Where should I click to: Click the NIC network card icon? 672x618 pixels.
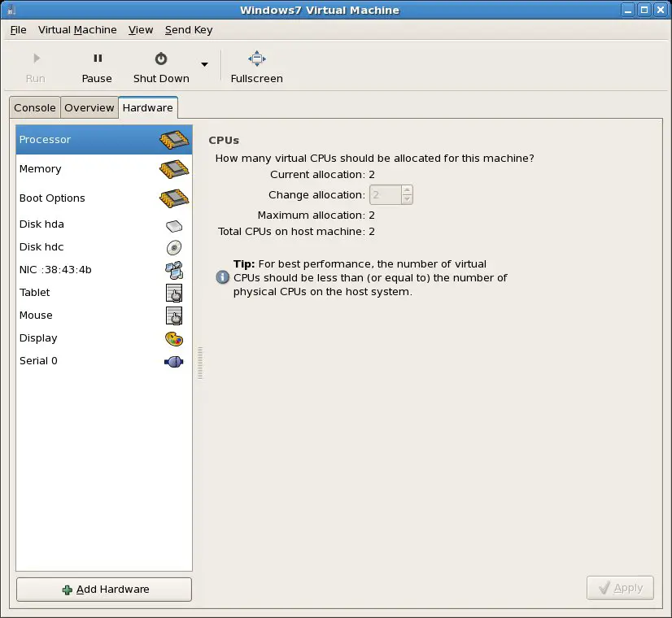(x=174, y=270)
